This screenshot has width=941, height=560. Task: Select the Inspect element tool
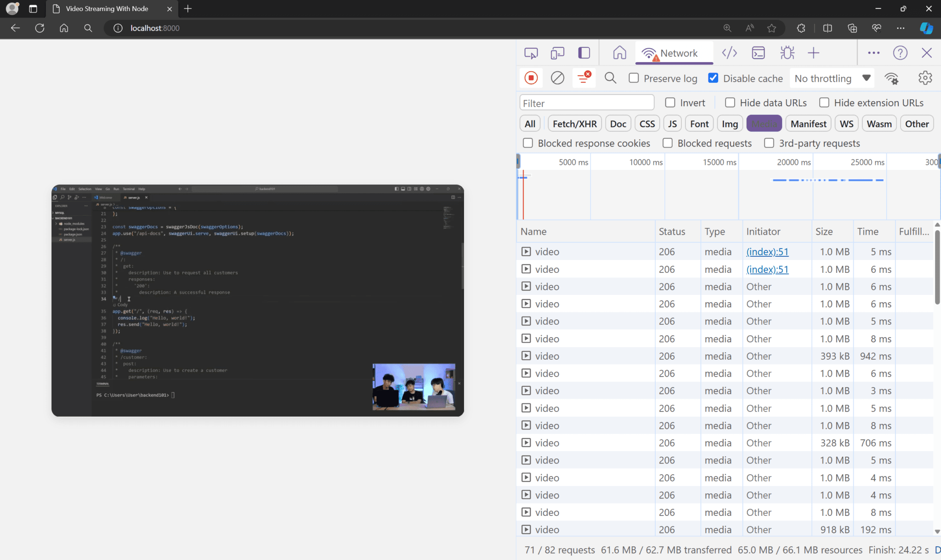click(530, 52)
